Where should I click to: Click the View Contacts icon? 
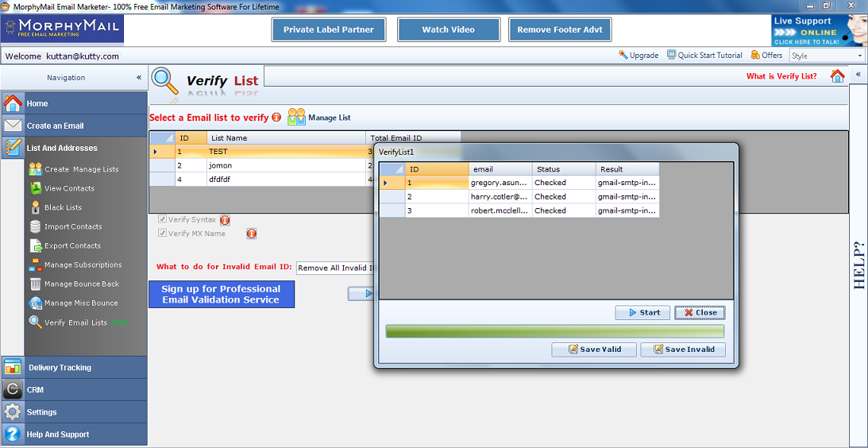pyautogui.click(x=36, y=188)
